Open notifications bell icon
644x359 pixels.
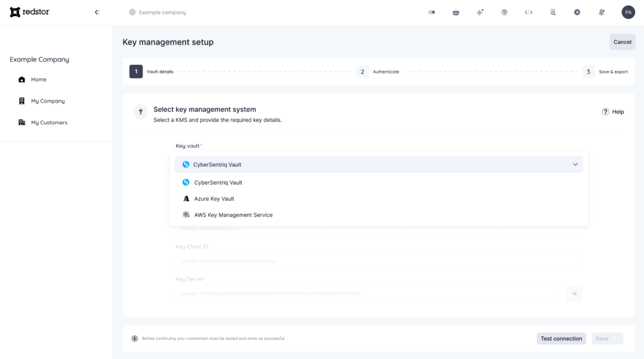click(x=602, y=13)
